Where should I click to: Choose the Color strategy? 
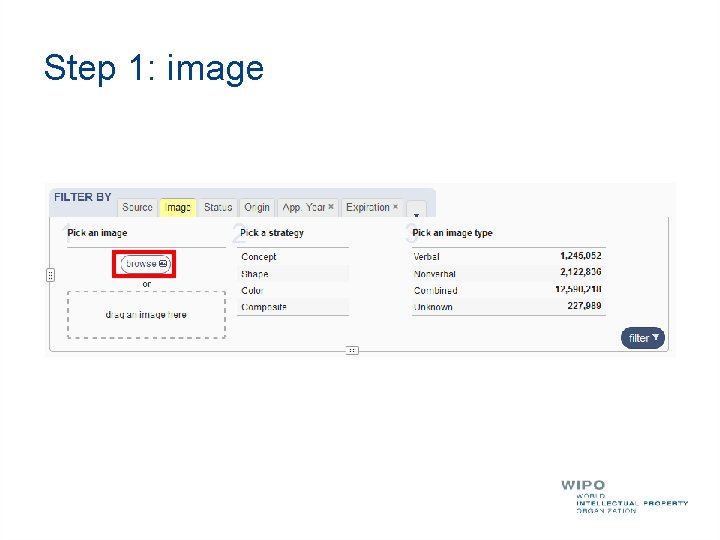coord(293,290)
